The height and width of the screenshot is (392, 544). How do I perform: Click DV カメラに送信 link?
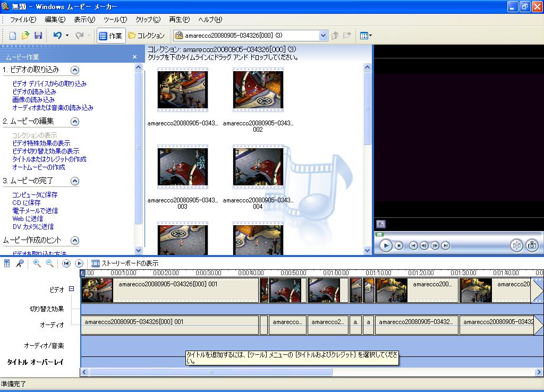pyautogui.click(x=33, y=226)
